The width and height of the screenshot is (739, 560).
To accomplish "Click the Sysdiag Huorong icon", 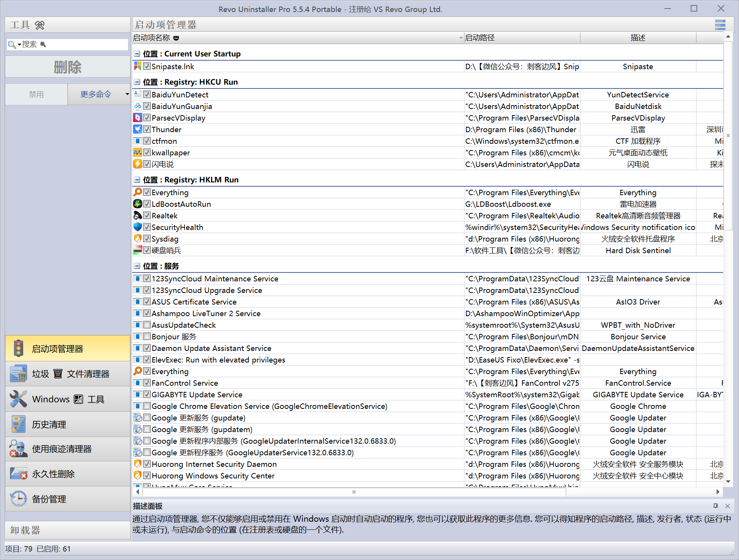I will tap(138, 238).
